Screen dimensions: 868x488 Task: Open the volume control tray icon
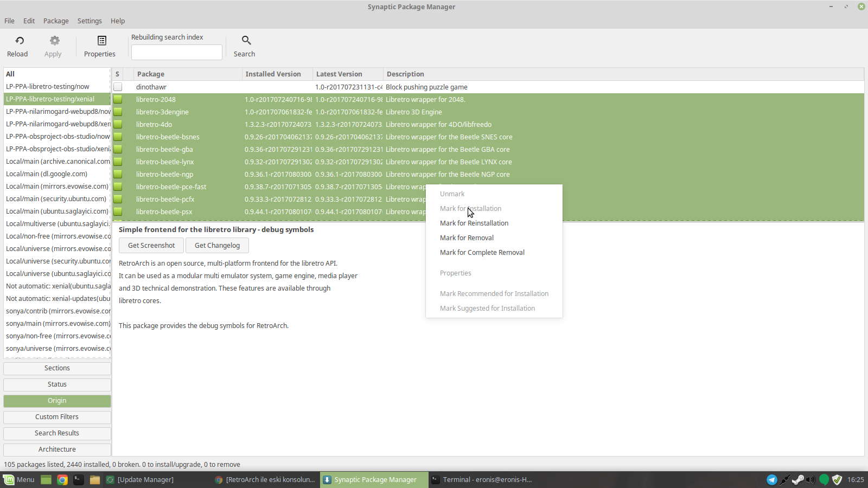[810, 480]
